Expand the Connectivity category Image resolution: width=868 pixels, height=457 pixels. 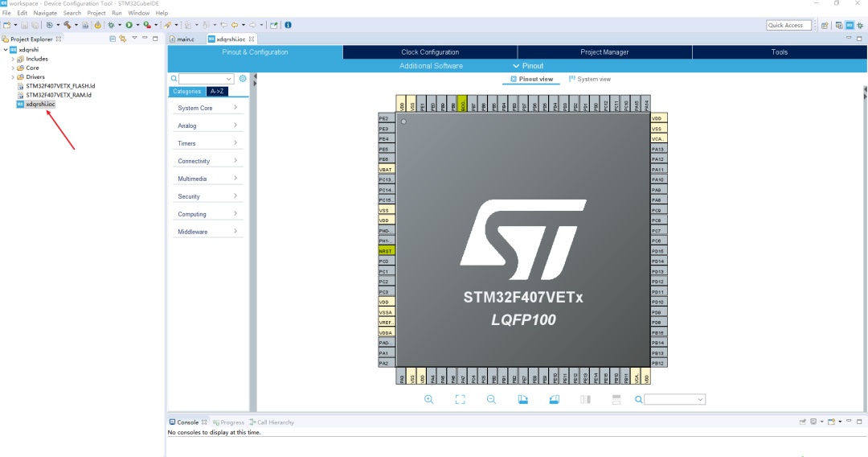[207, 161]
